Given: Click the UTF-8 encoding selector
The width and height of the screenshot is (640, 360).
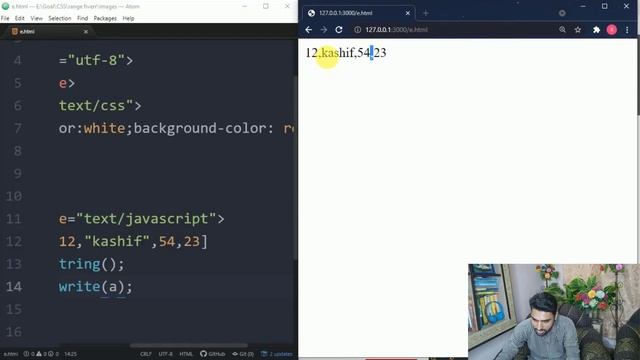Looking at the screenshot, I should (165, 354).
